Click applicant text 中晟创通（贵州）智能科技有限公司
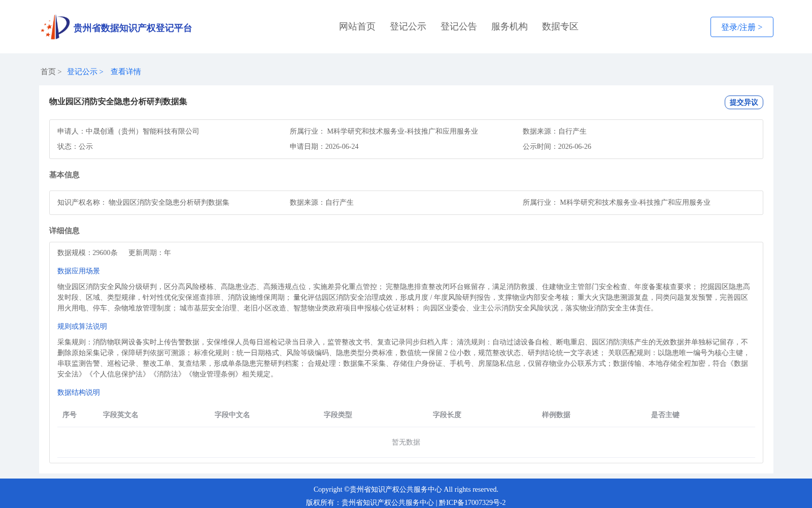Viewport: 812px width, 508px height. 143,131
